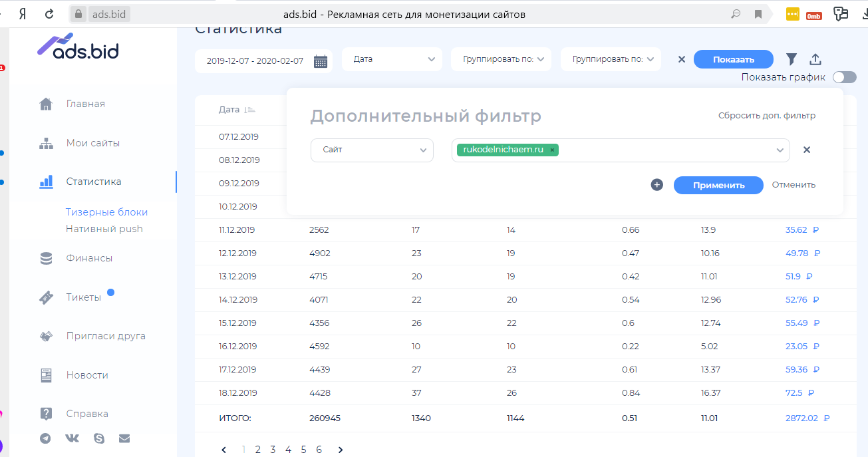This screenshot has width=868, height=457.
Task: Click the export upload icon
Action: 815,59
